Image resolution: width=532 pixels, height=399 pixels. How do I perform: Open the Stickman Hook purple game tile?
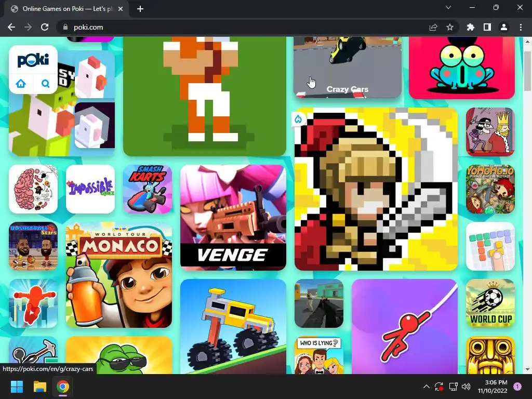(404, 326)
